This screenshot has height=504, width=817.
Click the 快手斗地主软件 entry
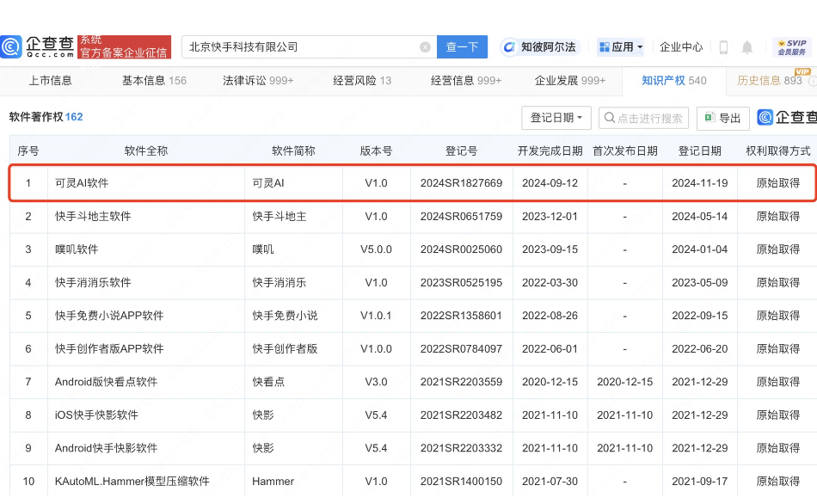pyautogui.click(x=93, y=216)
